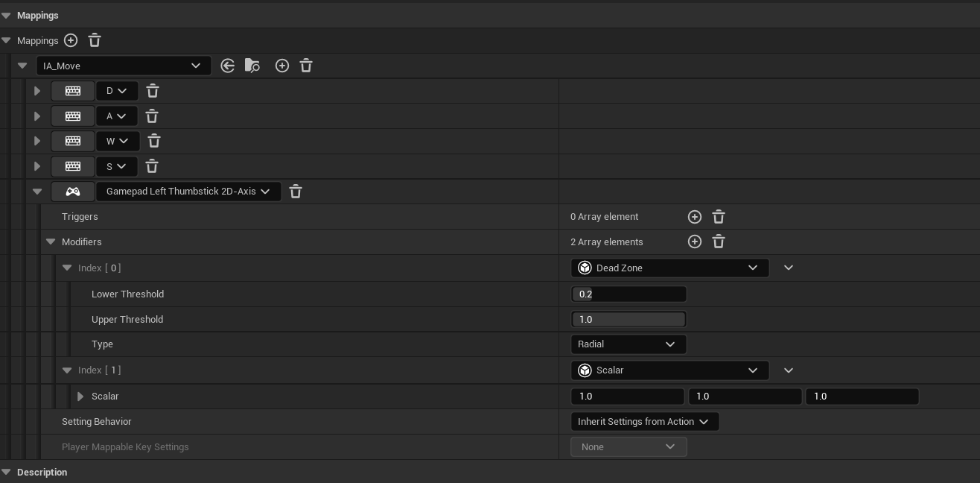The image size is (980, 483).
Task: Delete all mappings using trash icon beside Mappings
Action: point(95,40)
